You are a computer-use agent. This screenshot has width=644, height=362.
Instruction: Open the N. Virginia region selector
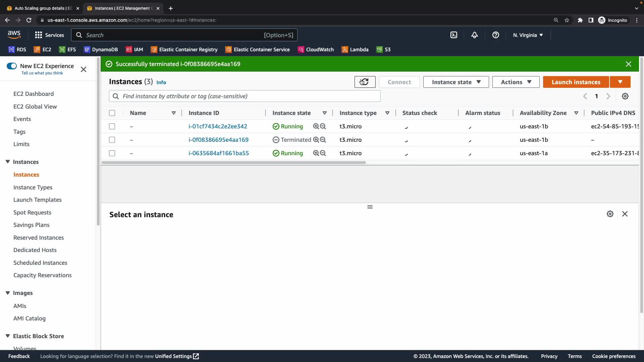(528, 35)
